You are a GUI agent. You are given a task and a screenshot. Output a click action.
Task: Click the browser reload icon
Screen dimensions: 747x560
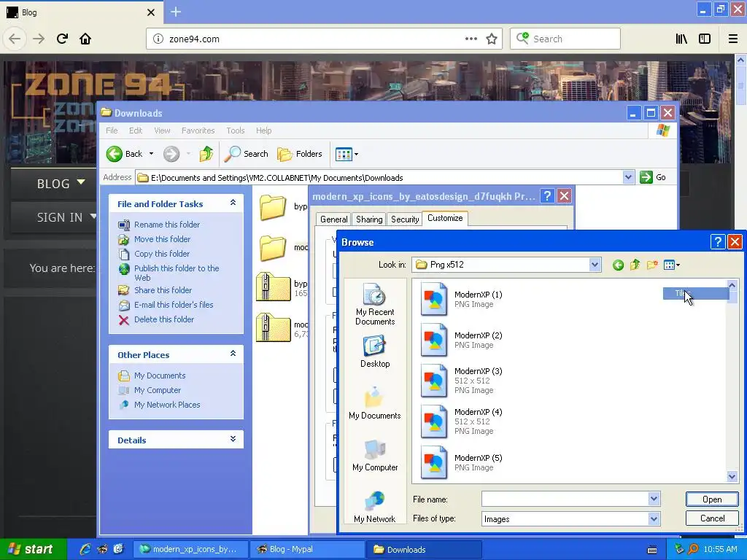pos(63,39)
